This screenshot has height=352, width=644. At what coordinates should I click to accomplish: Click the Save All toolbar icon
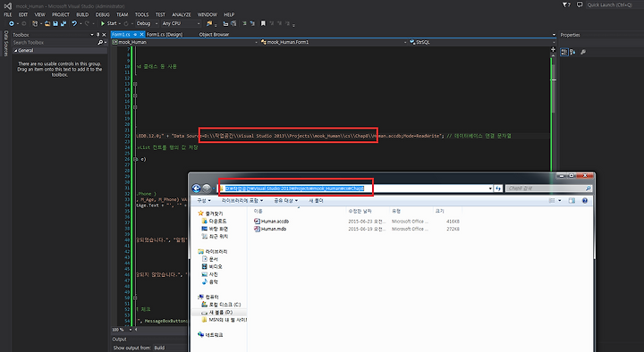[64, 24]
